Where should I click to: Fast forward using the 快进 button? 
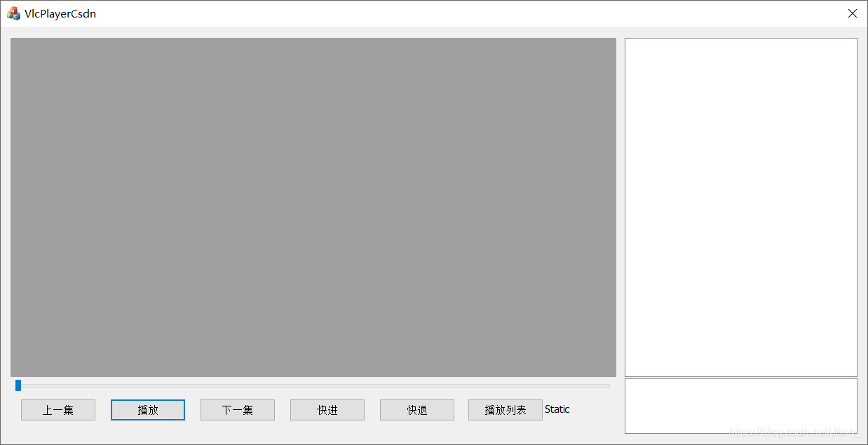click(x=327, y=410)
